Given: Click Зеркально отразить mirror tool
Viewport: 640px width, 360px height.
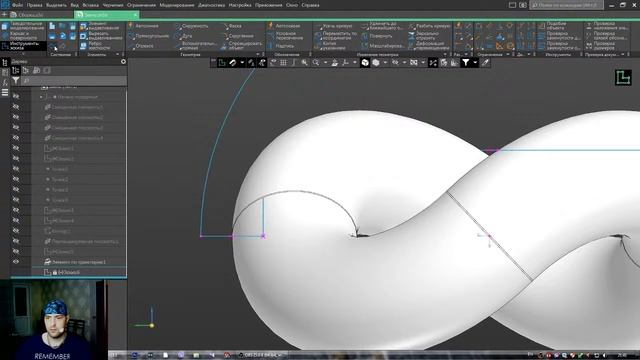Looking at the screenshot, I should pos(423,36).
